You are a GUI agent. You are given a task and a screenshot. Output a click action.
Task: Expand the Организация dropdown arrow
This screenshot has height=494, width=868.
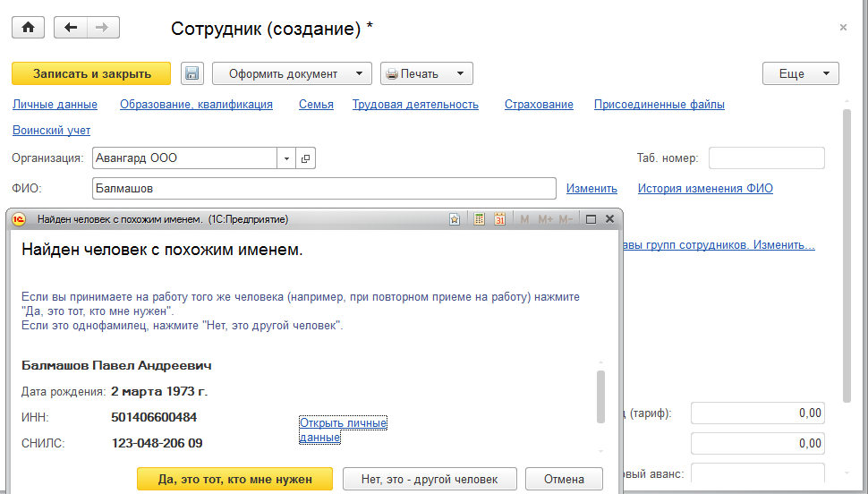pos(287,158)
